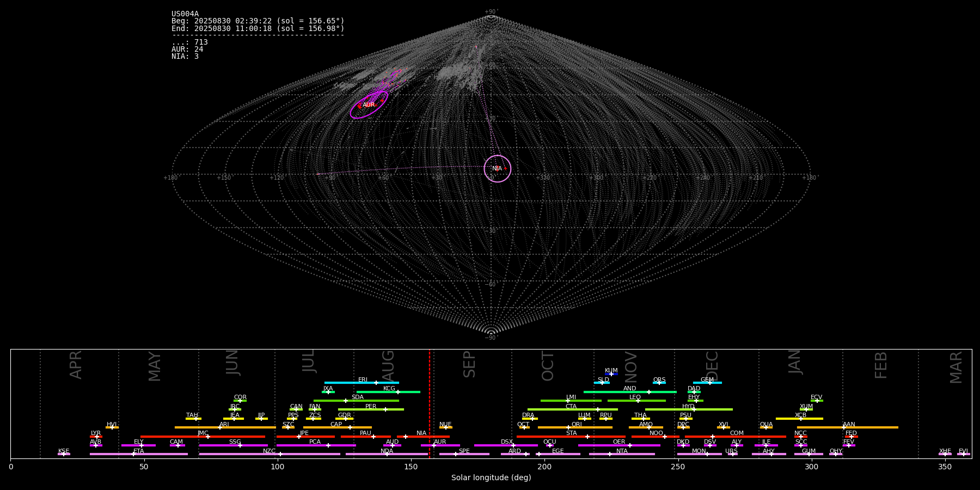Screen dimensions: 980x490
Task: Click the CAP shower bar
Action: coord(338,427)
